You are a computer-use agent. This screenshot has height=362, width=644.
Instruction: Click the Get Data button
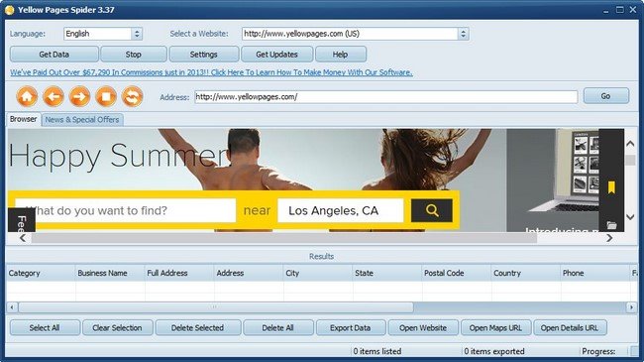(54, 55)
